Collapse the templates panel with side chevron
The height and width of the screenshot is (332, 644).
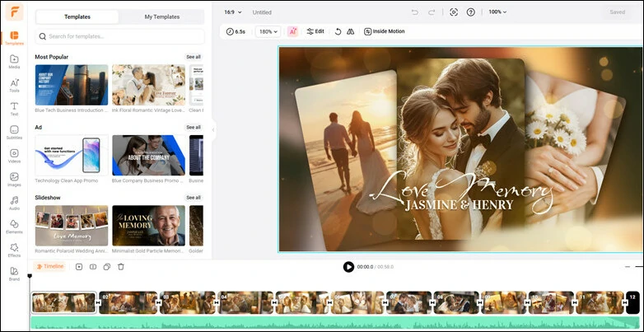coord(213,130)
